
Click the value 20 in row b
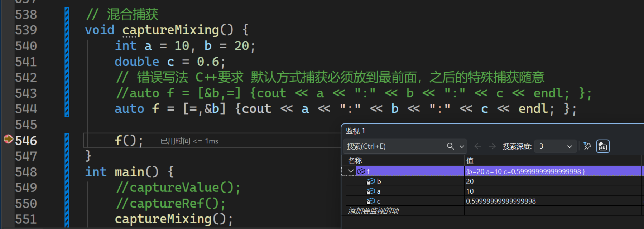point(470,181)
